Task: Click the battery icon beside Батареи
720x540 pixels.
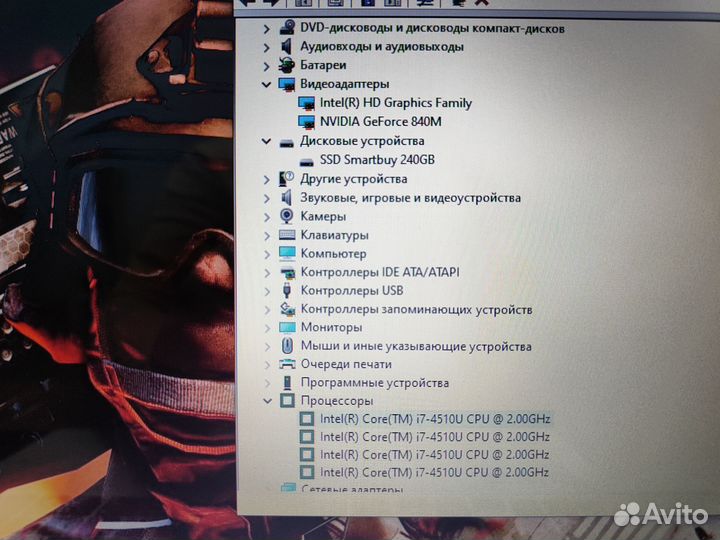Action: (287, 65)
